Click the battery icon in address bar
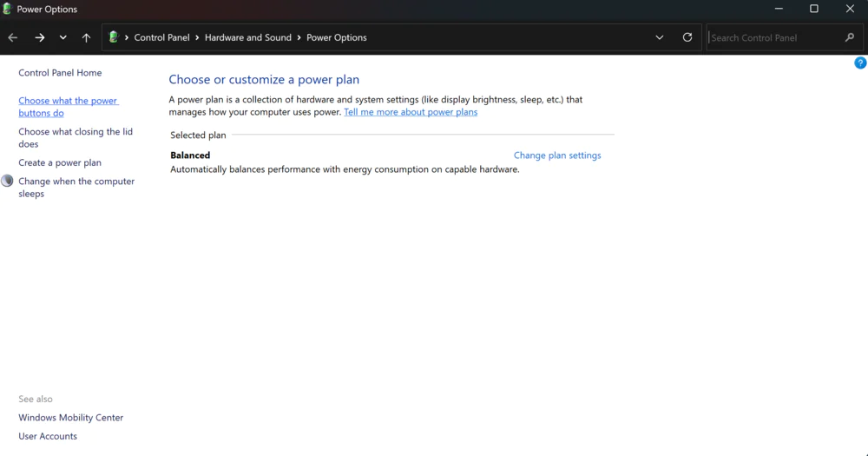 114,37
